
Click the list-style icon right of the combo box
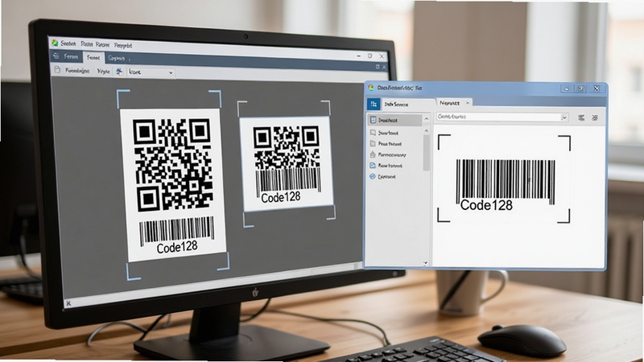point(581,117)
